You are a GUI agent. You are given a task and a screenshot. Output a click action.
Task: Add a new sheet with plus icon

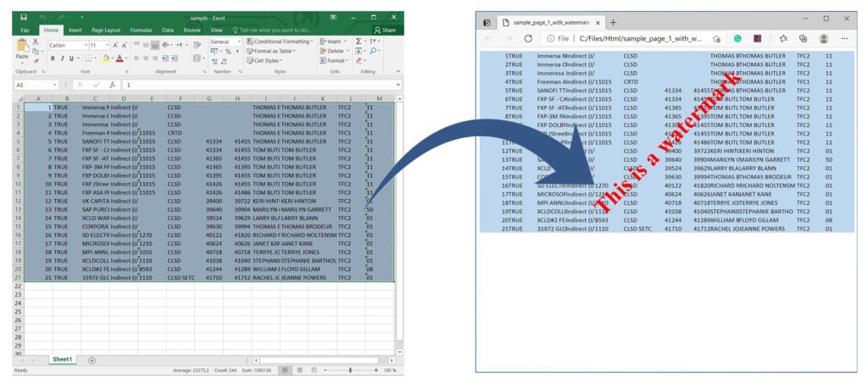tap(92, 360)
